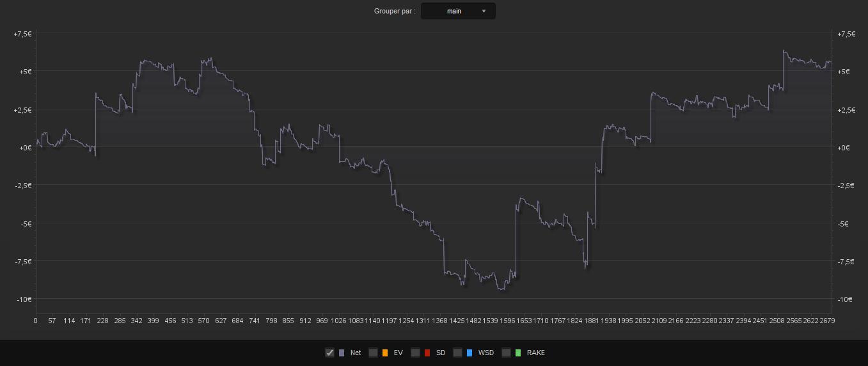Click the "EV" legend label
The image size is (868, 366).
coord(398,353)
